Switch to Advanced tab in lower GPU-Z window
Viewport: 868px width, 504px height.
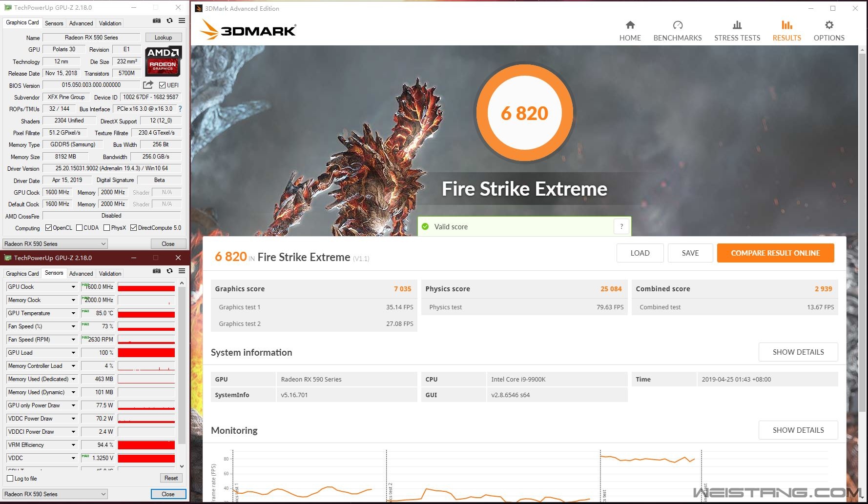coord(81,273)
